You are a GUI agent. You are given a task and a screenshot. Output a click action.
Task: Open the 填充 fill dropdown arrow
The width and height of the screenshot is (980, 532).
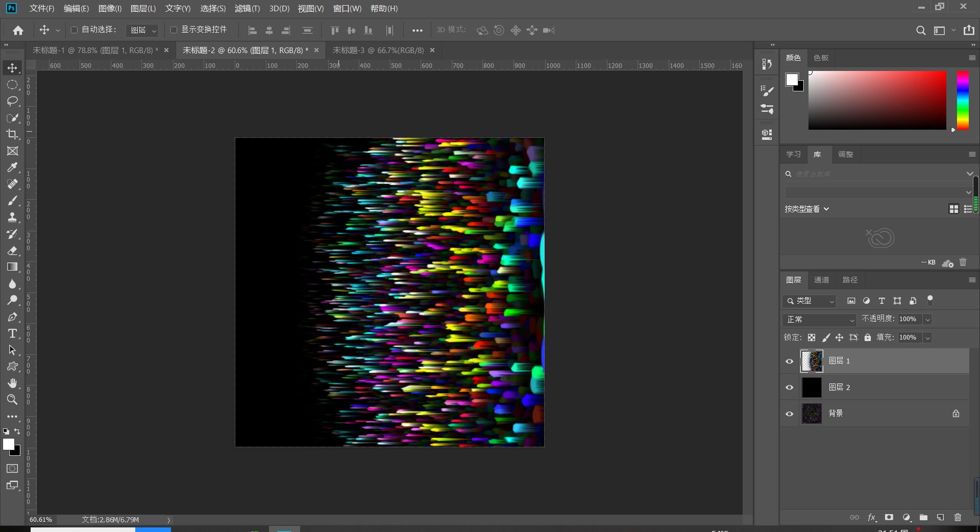pyautogui.click(x=927, y=337)
